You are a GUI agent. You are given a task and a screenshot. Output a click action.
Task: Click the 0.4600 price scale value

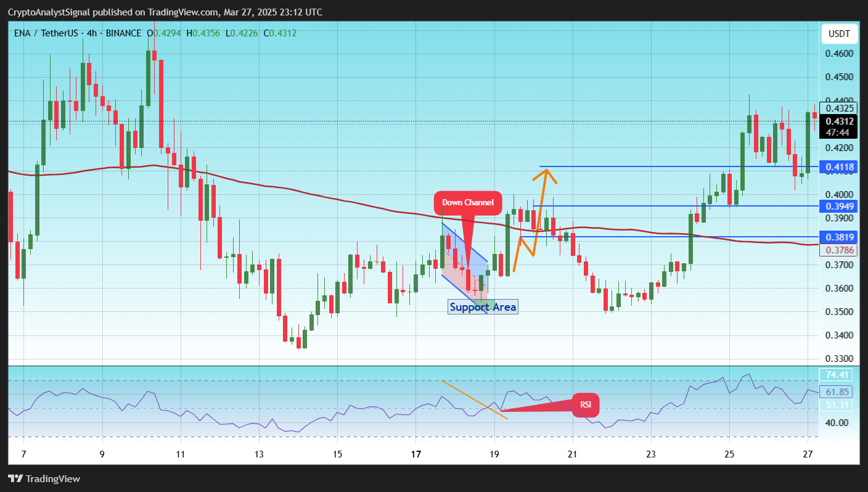839,54
